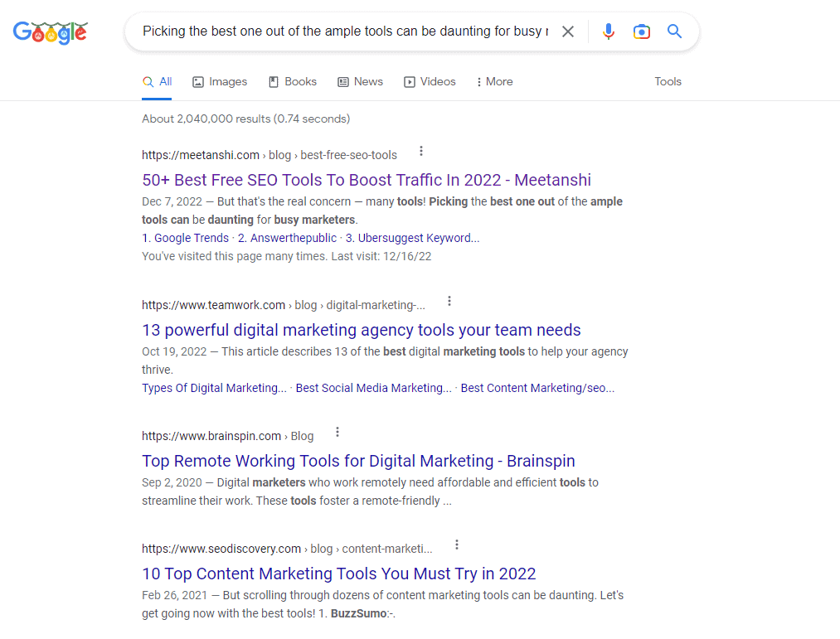Click the Google doodle logo
Screen dimensions: 840x639
[50, 33]
